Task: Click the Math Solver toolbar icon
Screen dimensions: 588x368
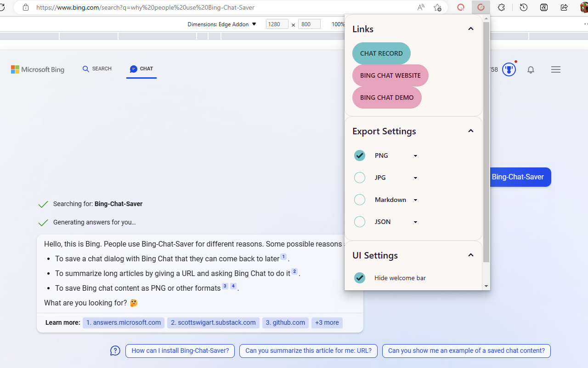Action: 544,7
